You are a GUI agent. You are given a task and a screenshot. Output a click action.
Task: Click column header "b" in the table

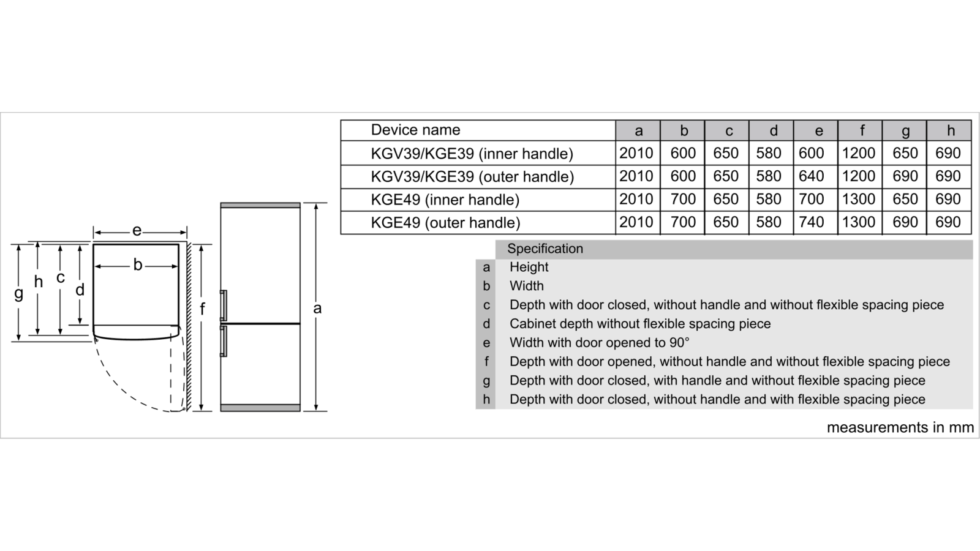coord(684,130)
